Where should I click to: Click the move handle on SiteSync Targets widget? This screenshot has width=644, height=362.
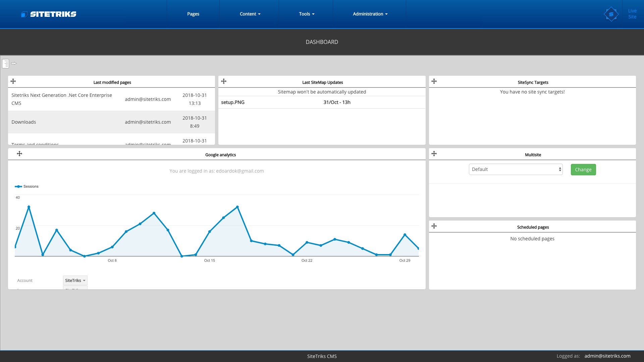(434, 81)
